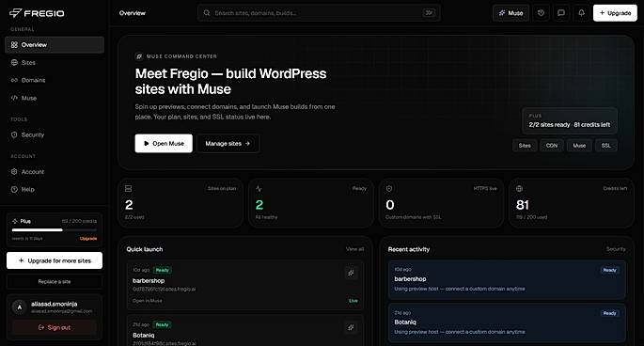The width and height of the screenshot is (644, 346).
Task: Click Manage sites button
Action: click(x=228, y=144)
